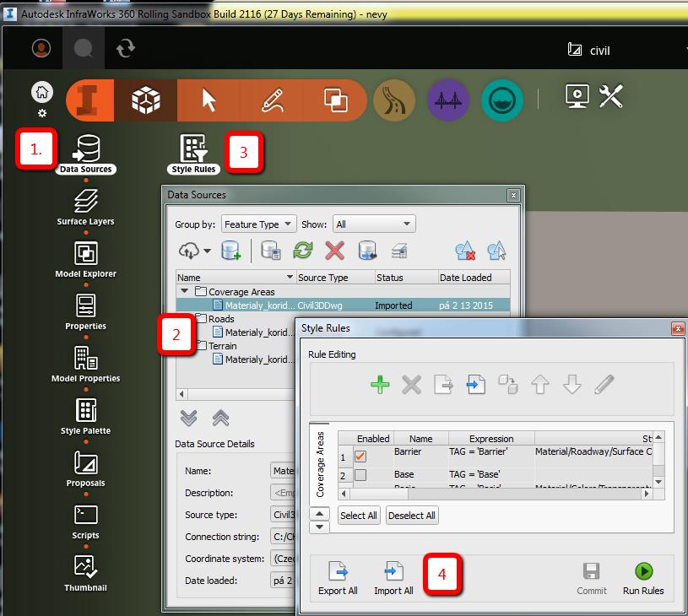Click Deselect All in Style Rules
This screenshot has width=688, height=616.
[x=412, y=516]
